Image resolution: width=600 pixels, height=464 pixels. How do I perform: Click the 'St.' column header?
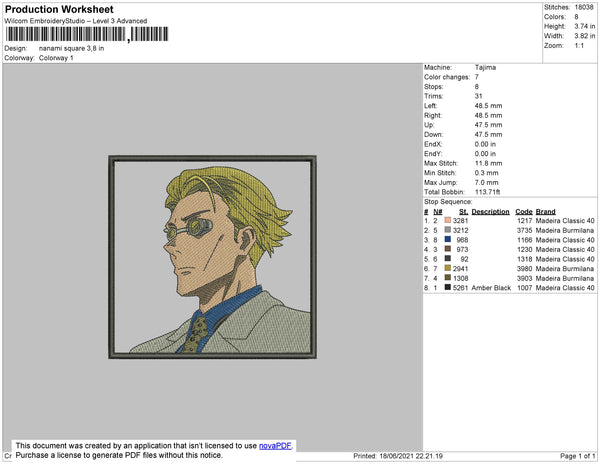pos(463,212)
